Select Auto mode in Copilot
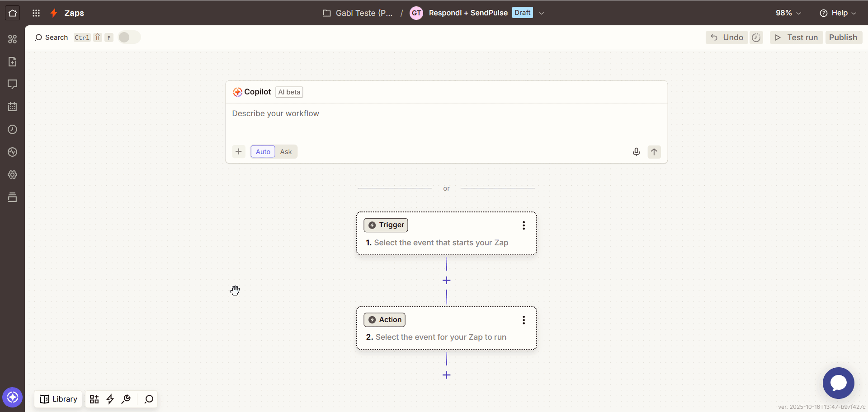The width and height of the screenshot is (868, 412). pyautogui.click(x=263, y=152)
